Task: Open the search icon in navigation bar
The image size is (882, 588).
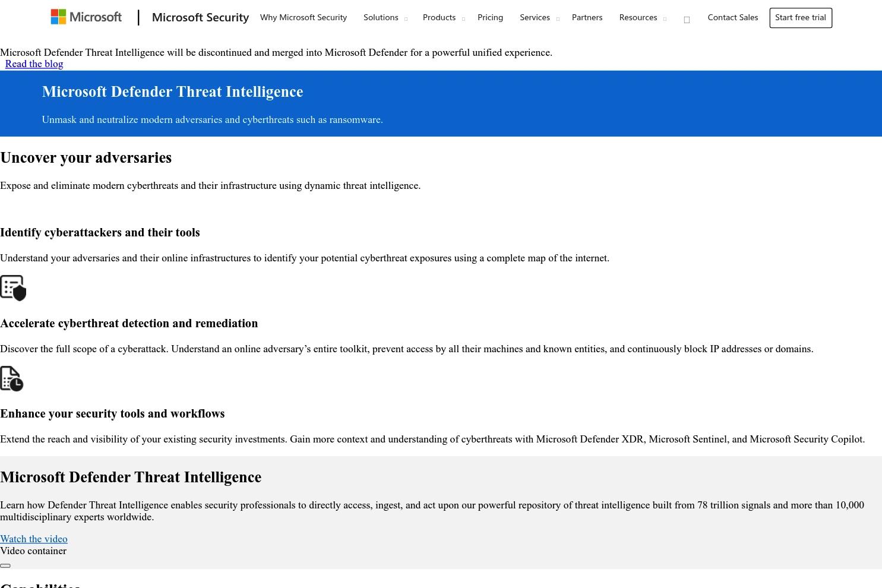Action: tap(687, 20)
